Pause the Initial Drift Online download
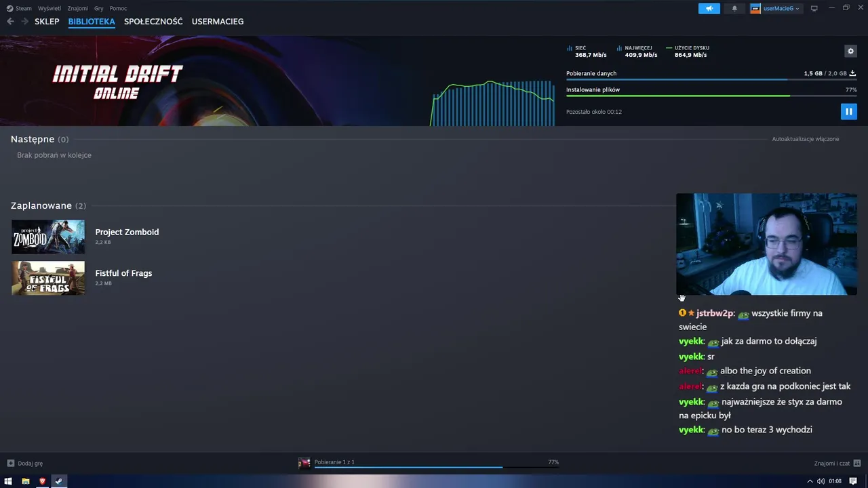The image size is (868, 488). point(848,111)
